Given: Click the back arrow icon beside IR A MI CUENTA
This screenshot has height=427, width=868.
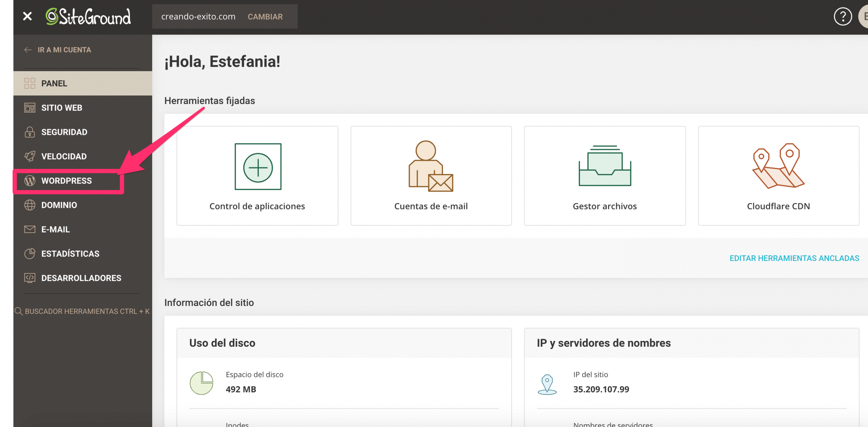Looking at the screenshot, I should [28, 50].
